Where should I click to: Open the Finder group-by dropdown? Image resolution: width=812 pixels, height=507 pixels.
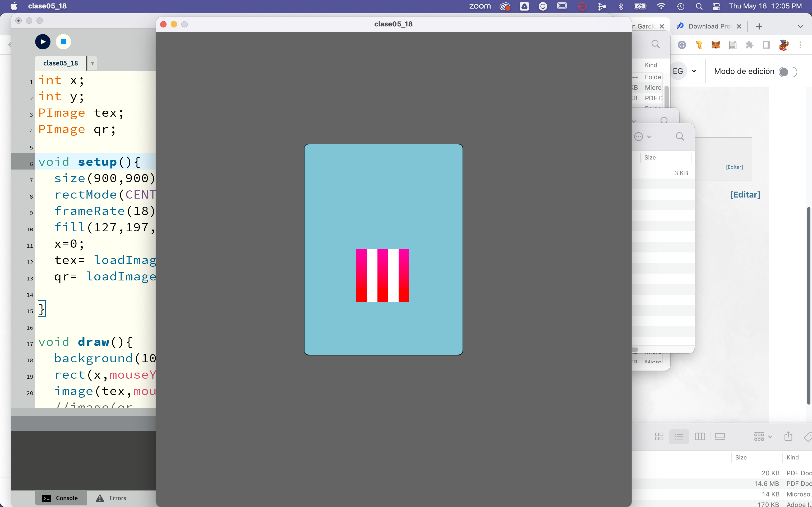tap(763, 436)
